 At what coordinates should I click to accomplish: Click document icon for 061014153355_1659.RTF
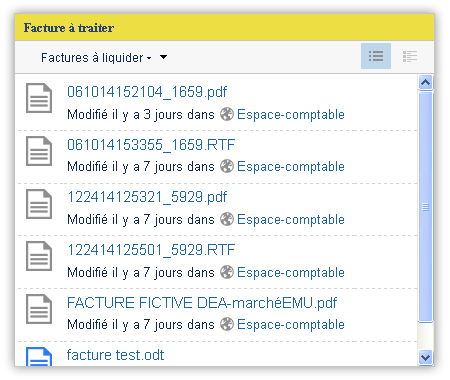[x=39, y=151]
